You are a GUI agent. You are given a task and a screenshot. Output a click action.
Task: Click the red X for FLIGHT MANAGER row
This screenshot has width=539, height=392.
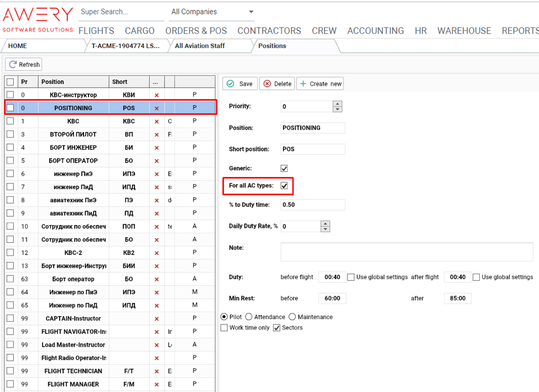point(156,384)
